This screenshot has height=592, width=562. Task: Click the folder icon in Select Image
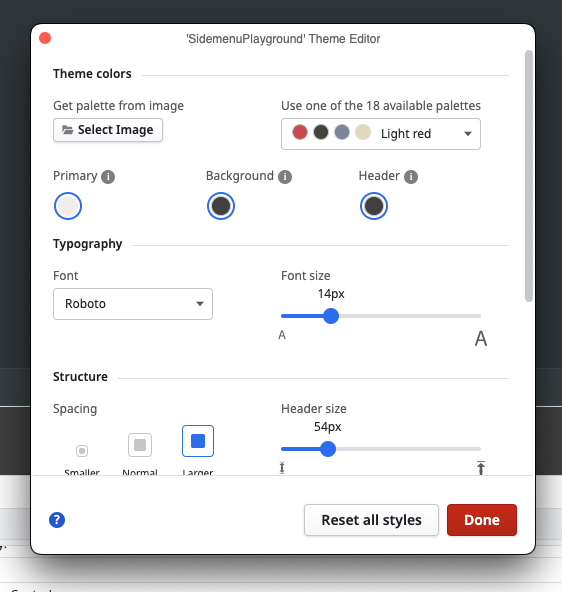click(x=68, y=130)
